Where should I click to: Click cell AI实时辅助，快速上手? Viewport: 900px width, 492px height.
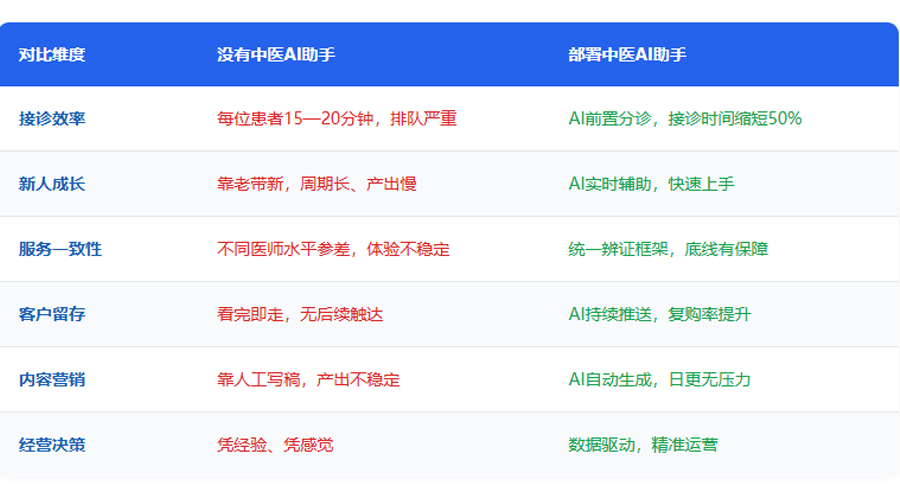point(651,184)
